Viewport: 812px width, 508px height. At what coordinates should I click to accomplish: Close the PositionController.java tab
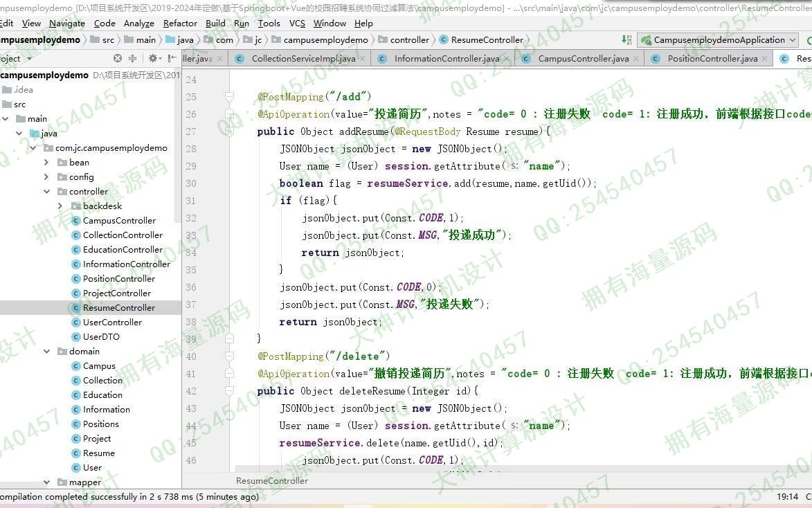click(x=764, y=59)
